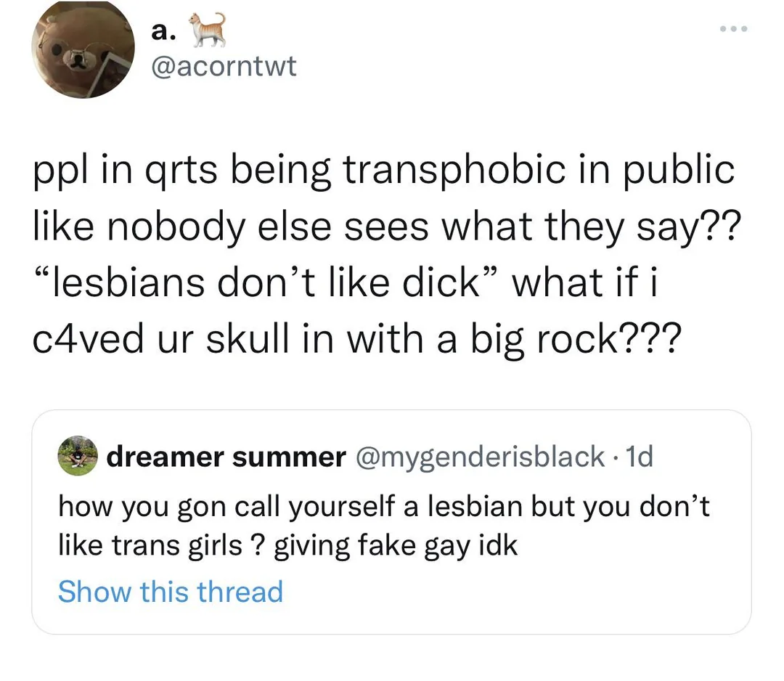Viewport: 784px width, 681px height.
Task: Click the cat emoji beside the name
Action: click(x=207, y=29)
